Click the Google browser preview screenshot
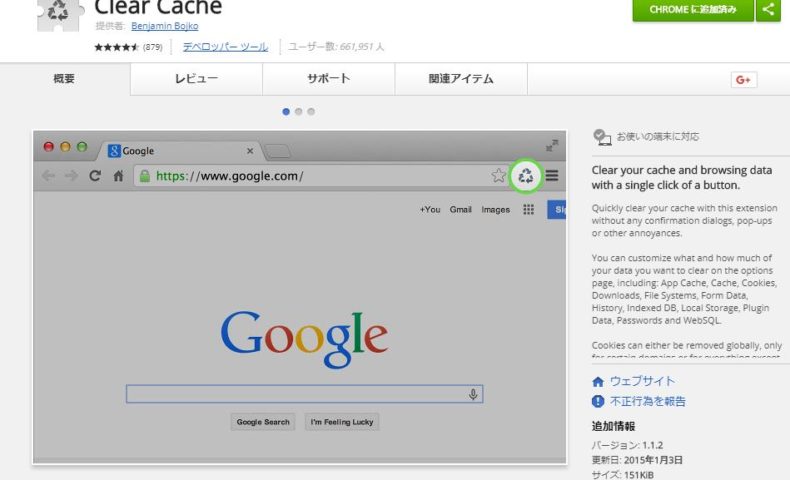The height and width of the screenshot is (480, 790). [300, 297]
